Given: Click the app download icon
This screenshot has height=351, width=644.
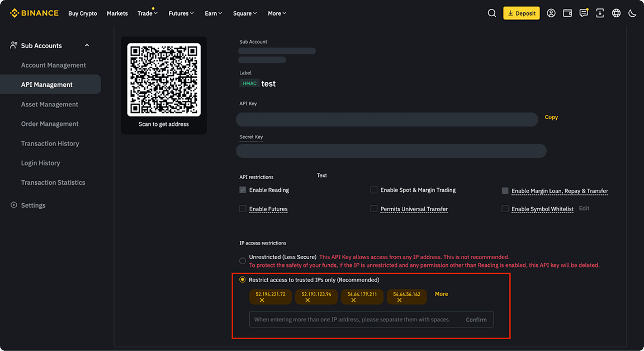Looking at the screenshot, I should coord(600,12).
